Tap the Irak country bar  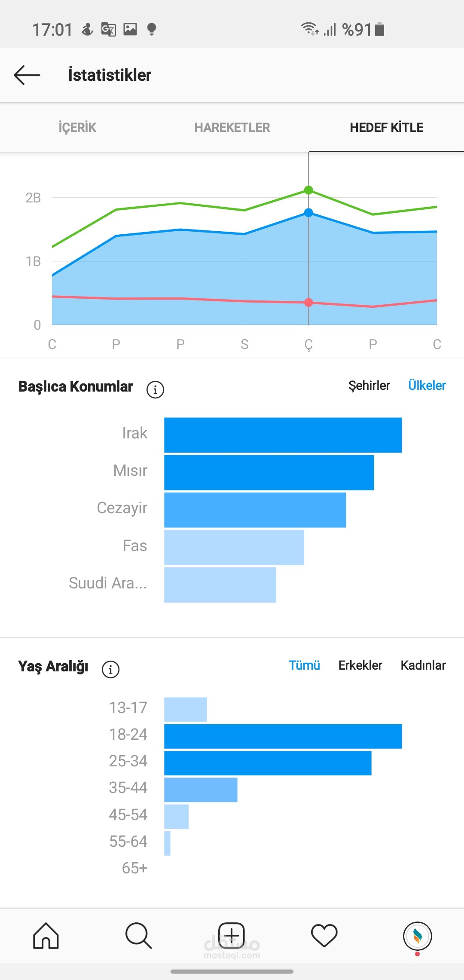[x=283, y=435]
